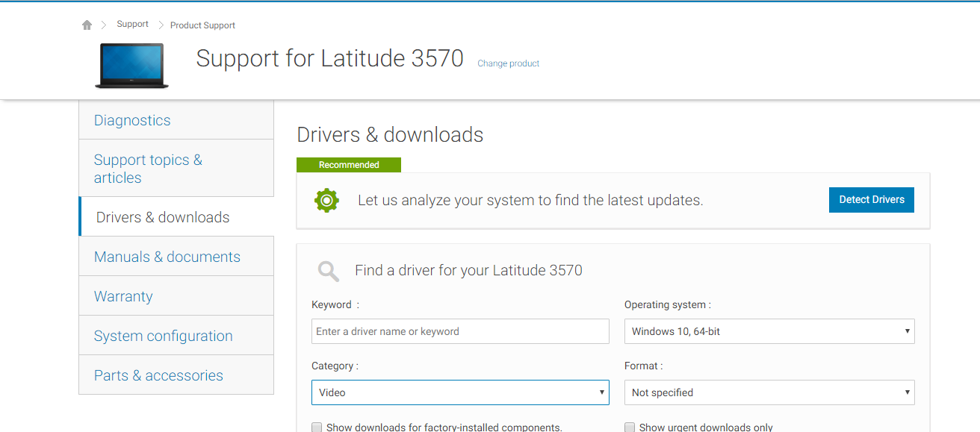Open the Diagnostics sidebar item

pos(176,120)
